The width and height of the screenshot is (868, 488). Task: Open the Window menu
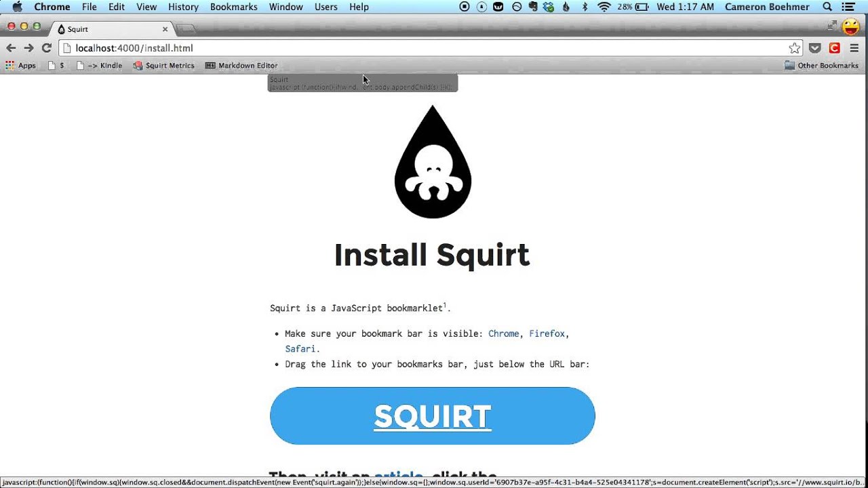[x=286, y=7]
